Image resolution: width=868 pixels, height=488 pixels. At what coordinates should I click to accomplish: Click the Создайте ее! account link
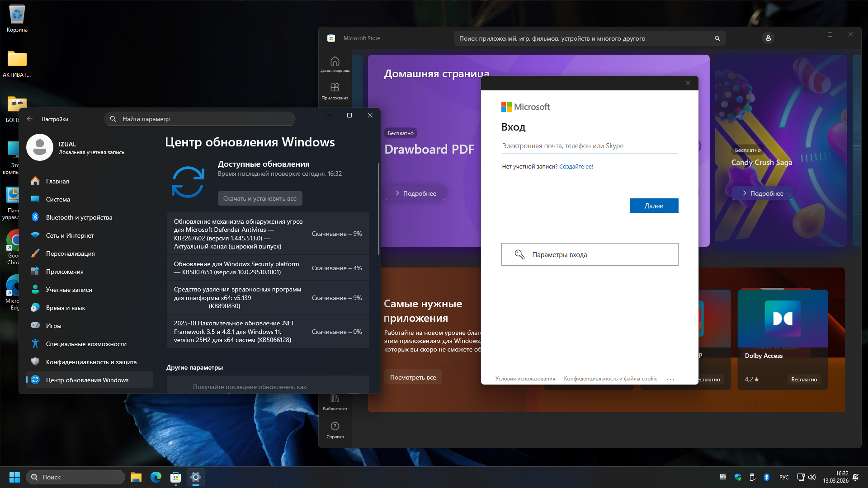pyautogui.click(x=576, y=167)
